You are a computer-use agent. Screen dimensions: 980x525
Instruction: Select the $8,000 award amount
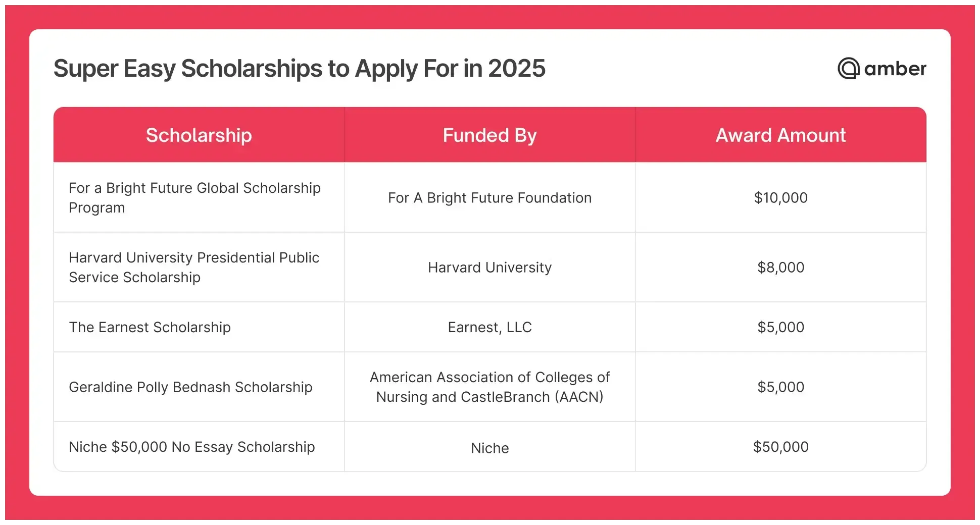[780, 268]
